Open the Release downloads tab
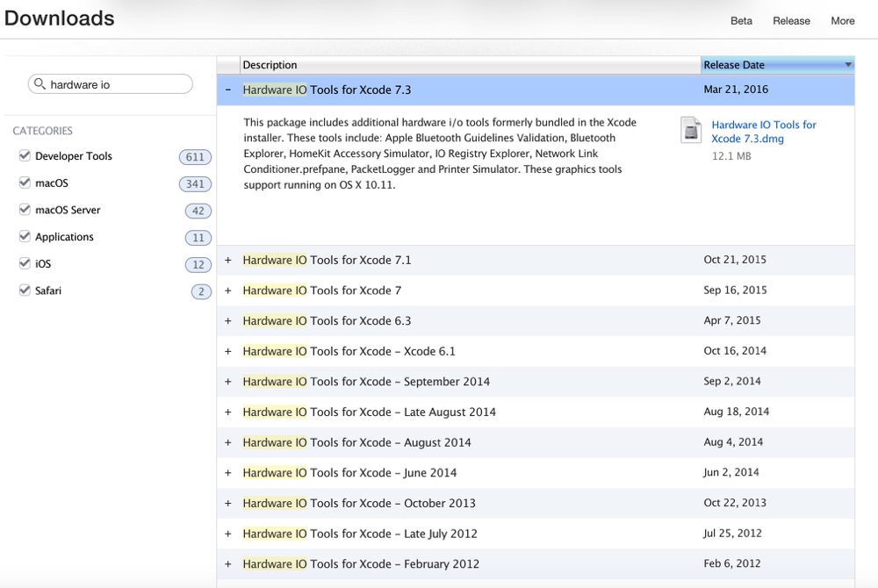878x588 pixels. click(x=791, y=21)
